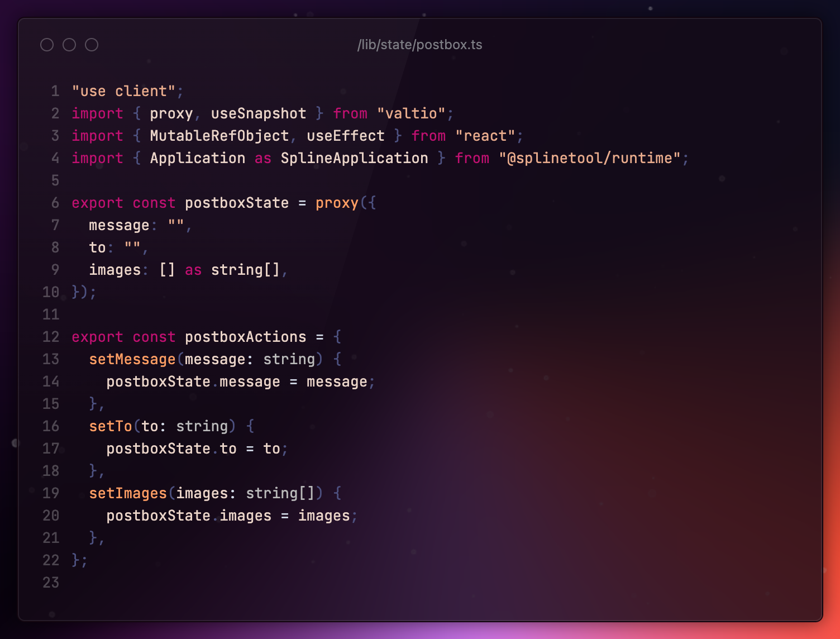
Task: Click the useEffect import name
Action: [x=346, y=136]
